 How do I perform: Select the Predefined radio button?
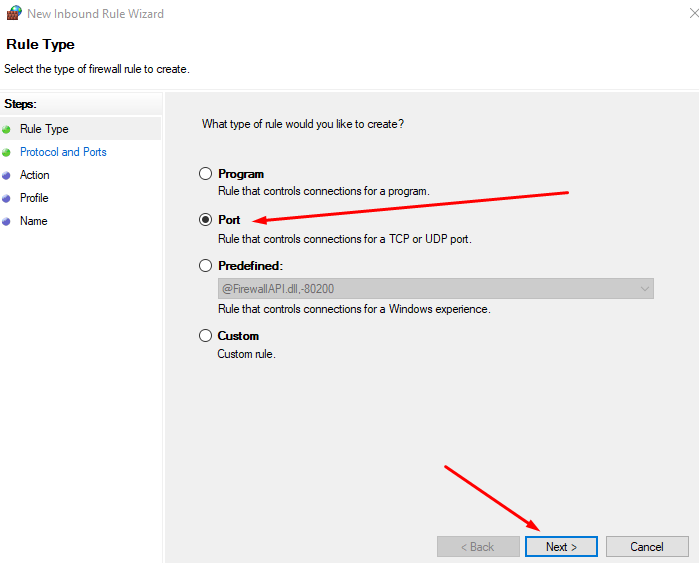coord(206,266)
